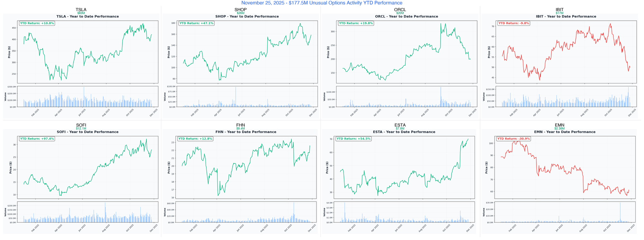
Task: Click the SOFI price line chart
Action: [88, 168]
